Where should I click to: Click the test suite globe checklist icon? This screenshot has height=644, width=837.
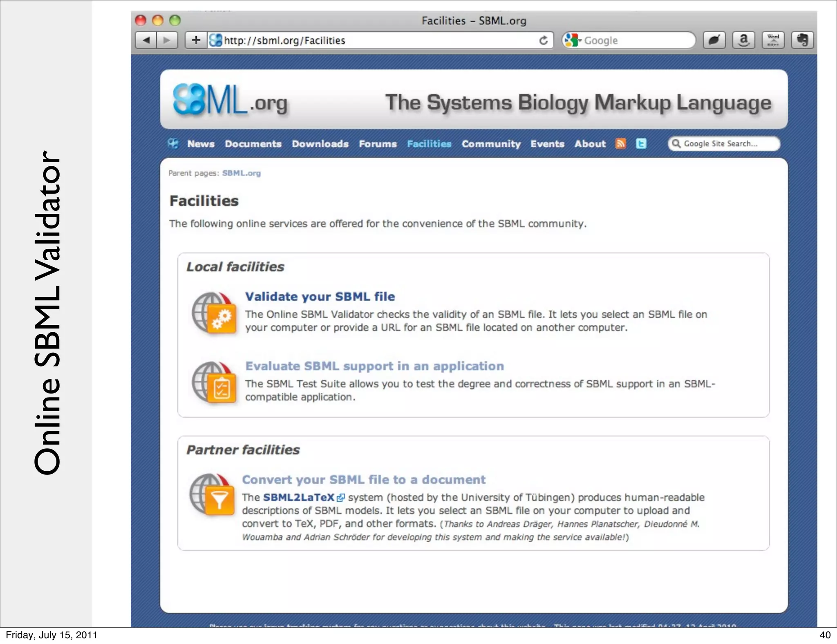214,382
